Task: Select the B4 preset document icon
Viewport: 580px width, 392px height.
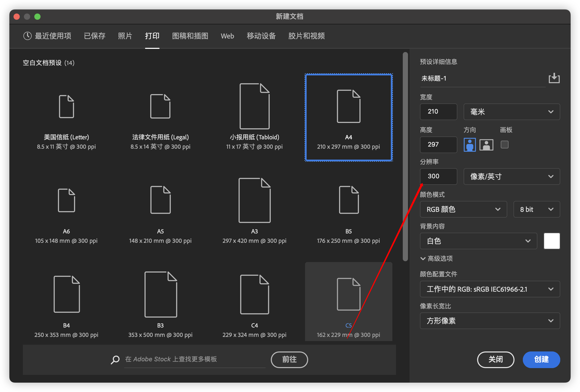Action: tap(67, 294)
